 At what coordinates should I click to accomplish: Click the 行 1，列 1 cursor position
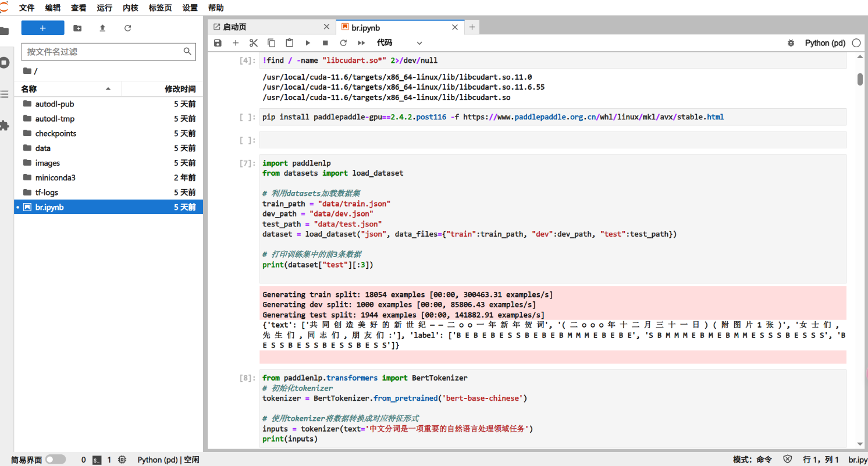click(x=821, y=460)
